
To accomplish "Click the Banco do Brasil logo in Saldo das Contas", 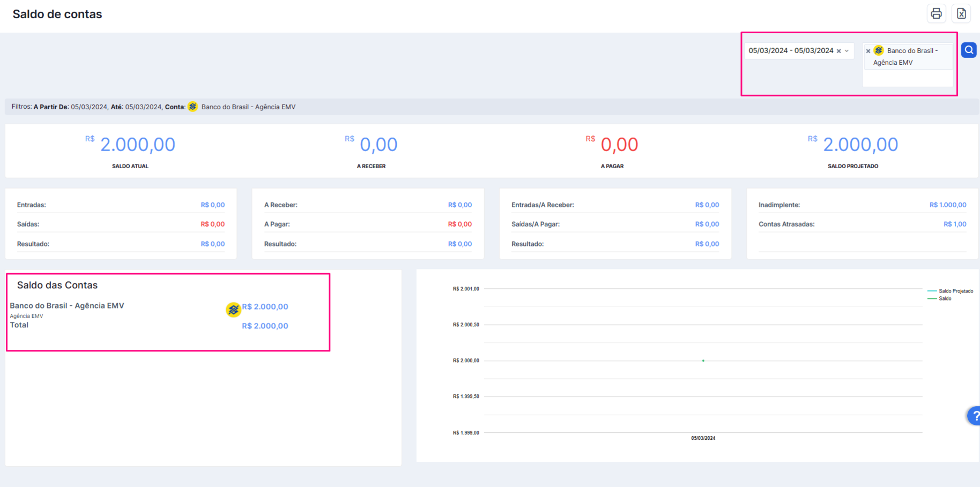I will click(x=233, y=310).
